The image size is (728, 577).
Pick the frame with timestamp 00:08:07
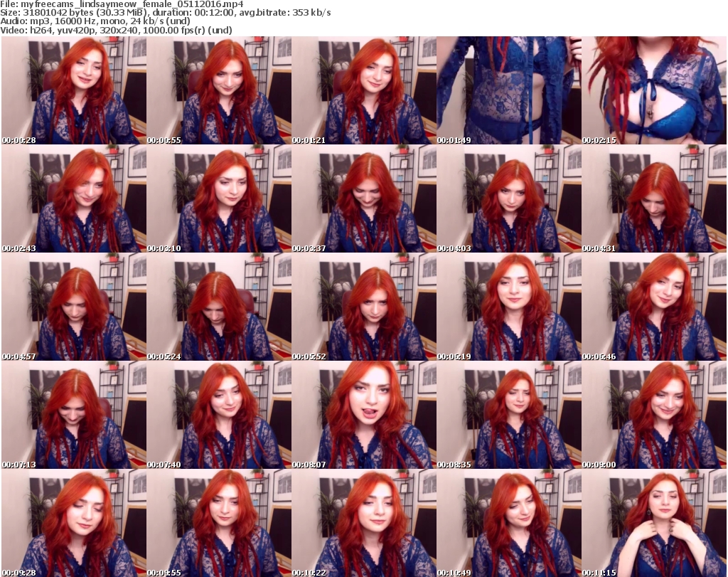pos(363,415)
